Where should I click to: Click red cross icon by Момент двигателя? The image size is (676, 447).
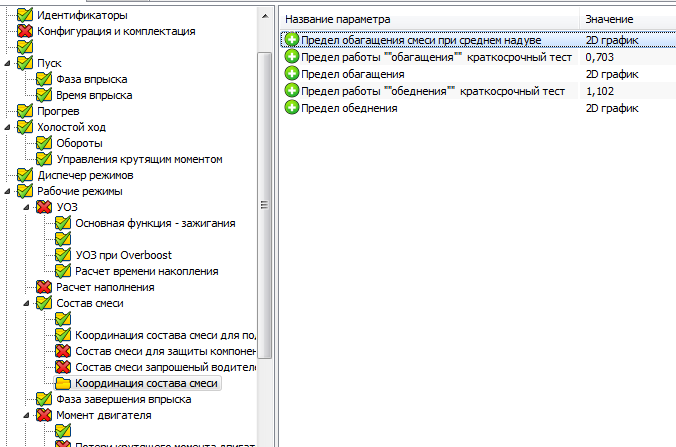click(x=44, y=415)
